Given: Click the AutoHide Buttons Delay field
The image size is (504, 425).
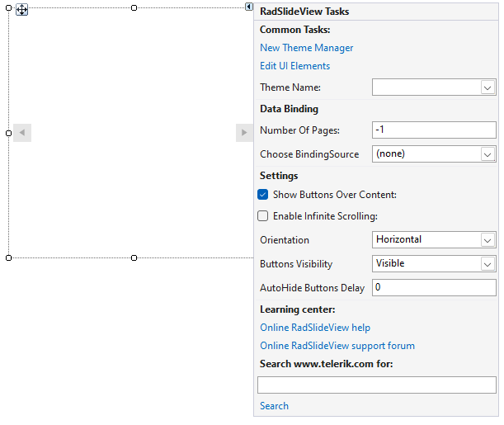Looking at the screenshot, I should tap(434, 287).
